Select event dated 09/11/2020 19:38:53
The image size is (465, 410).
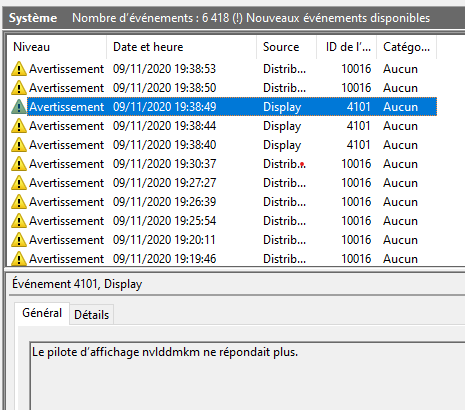click(223, 69)
